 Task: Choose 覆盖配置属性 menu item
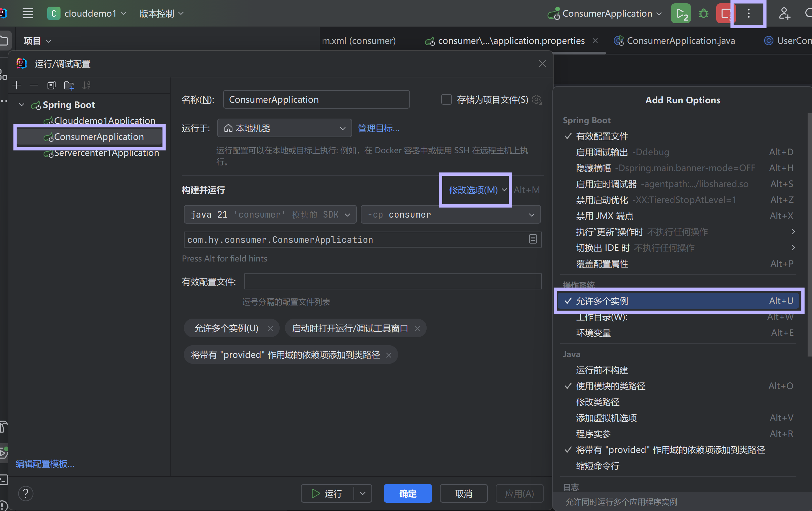coord(678,264)
